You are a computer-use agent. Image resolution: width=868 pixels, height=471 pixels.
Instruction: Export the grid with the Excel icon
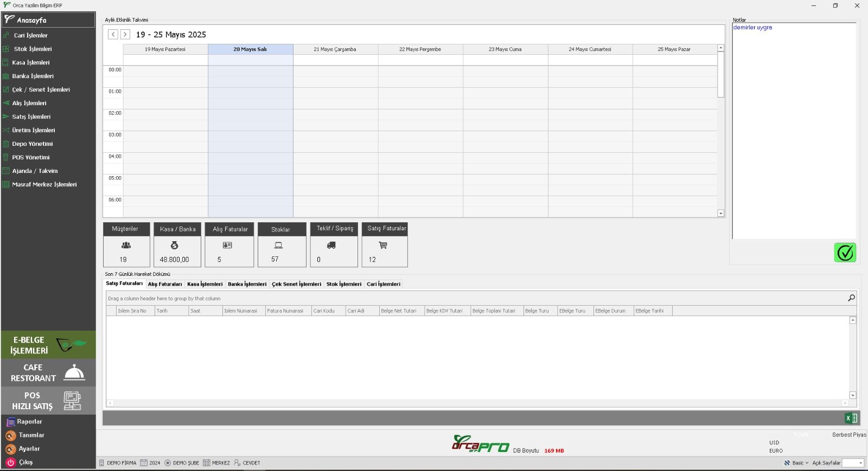click(851, 418)
